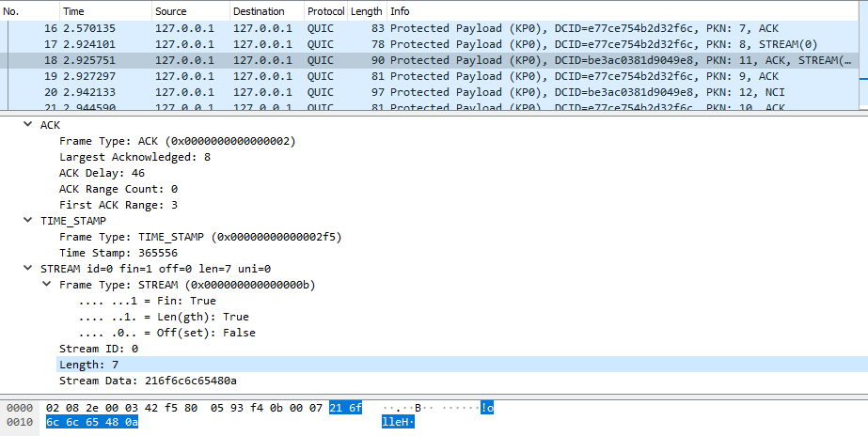This screenshot has height=436, width=868.
Task: Select the Length: 7 field
Action: [x=463, y=365]
